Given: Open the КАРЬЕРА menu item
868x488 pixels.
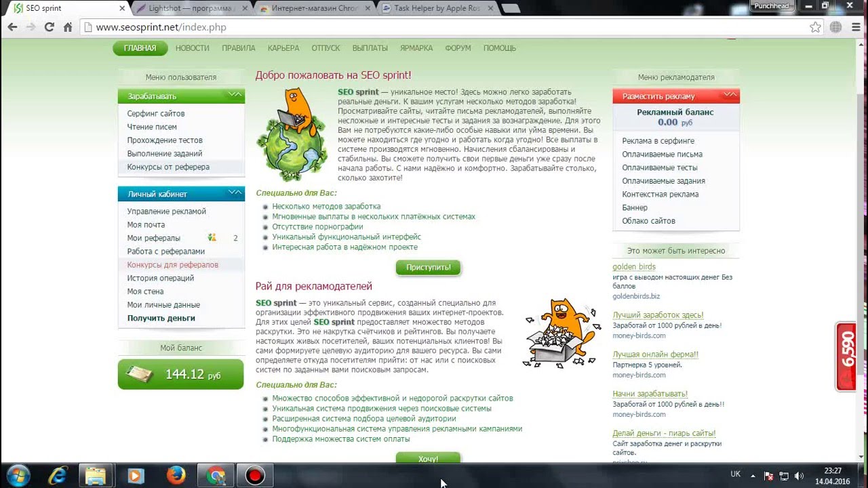Looking at the screenshot, I should (x=283, y=48).
